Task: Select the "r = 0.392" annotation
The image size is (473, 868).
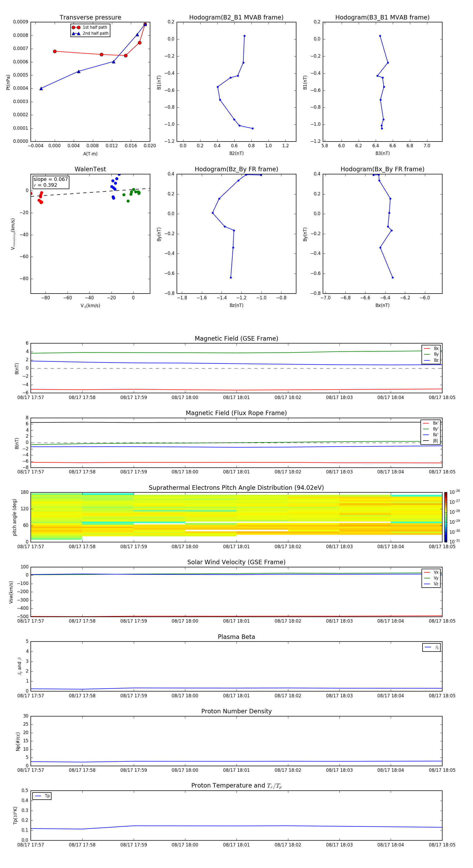Action: [45, 185]
